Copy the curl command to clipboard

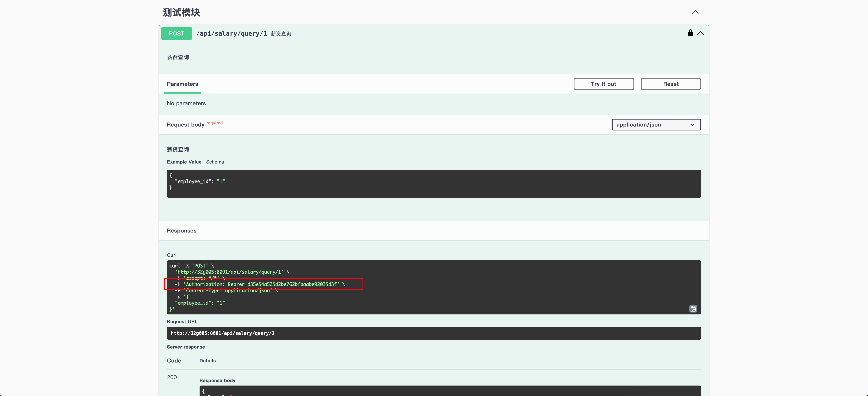tap(693, 309)
